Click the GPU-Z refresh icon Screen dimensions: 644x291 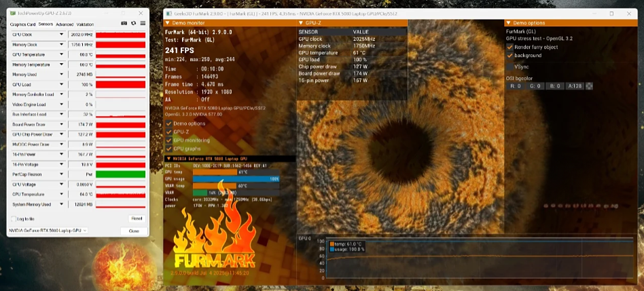point(133,23)
